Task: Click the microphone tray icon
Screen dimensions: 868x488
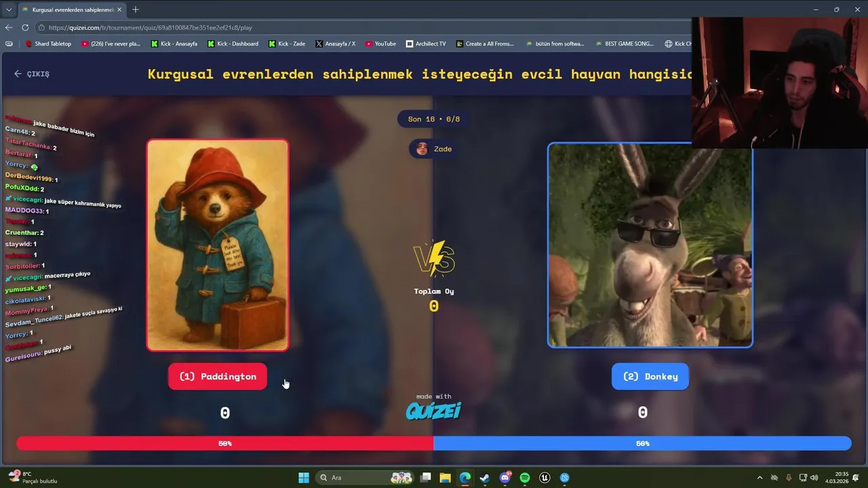Action: pos(789,478)
